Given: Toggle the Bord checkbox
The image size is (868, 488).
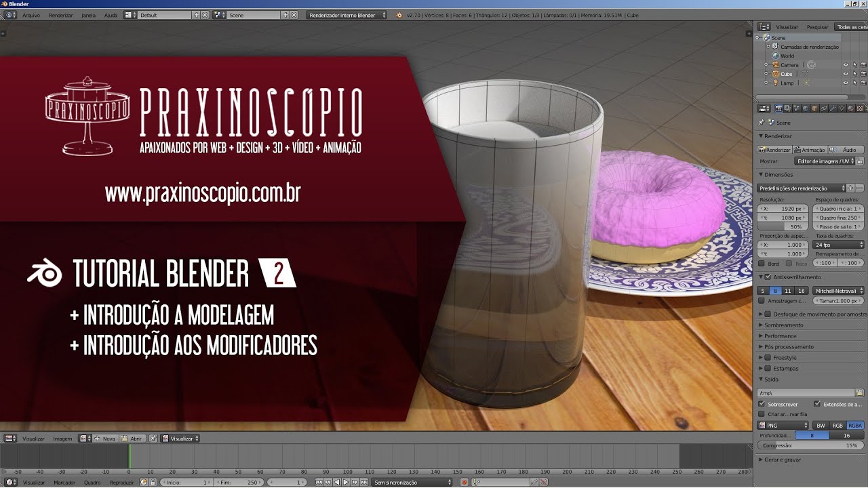Looking at the screenshot, I should click(762, 263).
